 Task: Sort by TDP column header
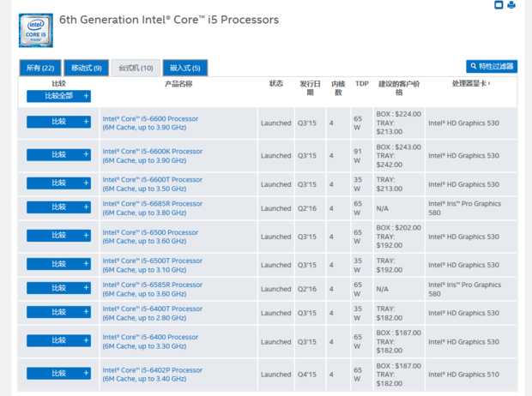click(x=362, y=84)
